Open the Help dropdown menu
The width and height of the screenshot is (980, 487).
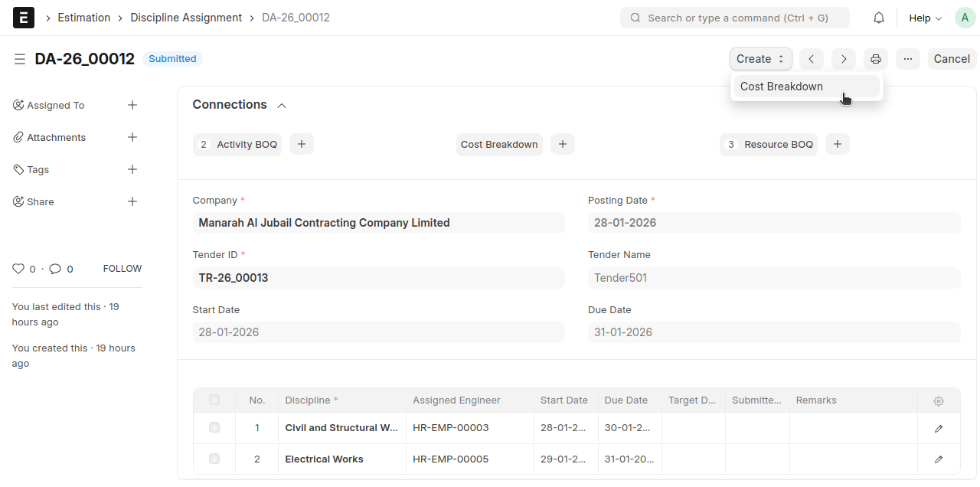point(925,18)
